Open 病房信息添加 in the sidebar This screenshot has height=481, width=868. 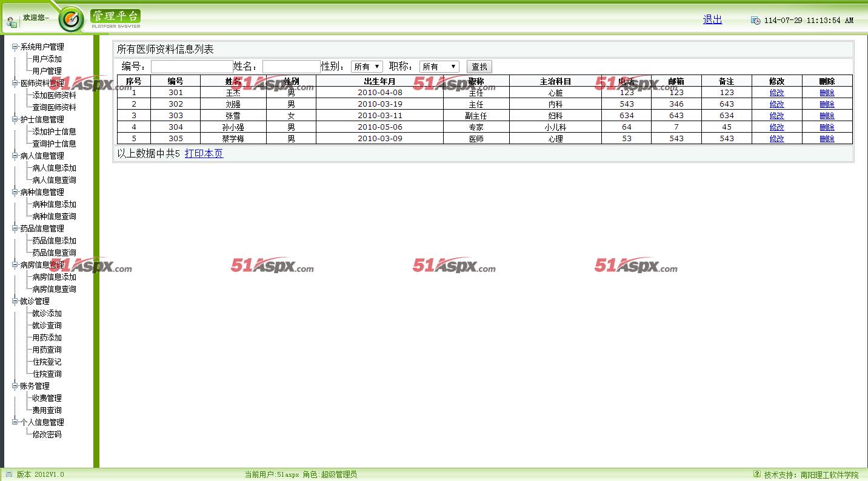(54, 277)
